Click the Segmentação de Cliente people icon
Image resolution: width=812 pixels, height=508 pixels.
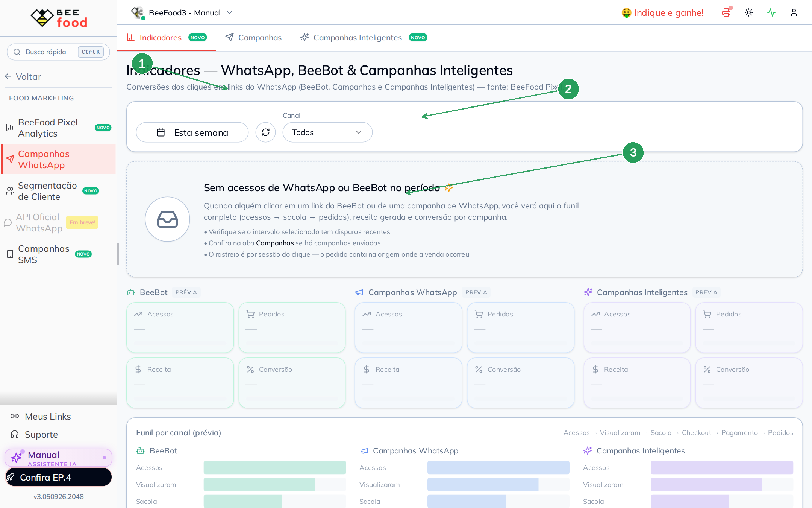10,191
